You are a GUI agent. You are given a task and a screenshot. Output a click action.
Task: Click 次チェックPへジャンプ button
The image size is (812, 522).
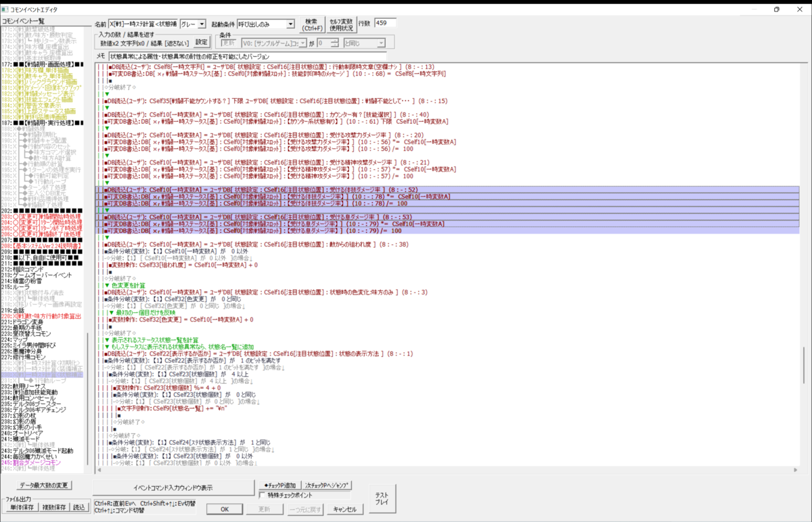pyautogui.click(x=327, y=485)
